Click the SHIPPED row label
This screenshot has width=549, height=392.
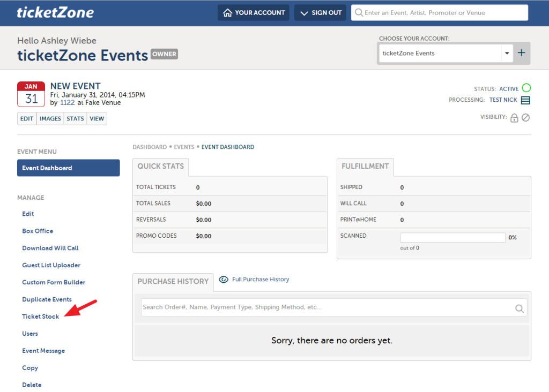coord(351,187)
